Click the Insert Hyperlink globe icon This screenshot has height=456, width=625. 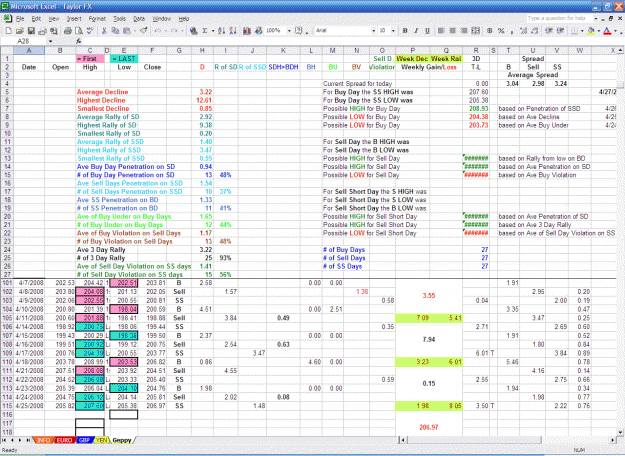[194, 31]
